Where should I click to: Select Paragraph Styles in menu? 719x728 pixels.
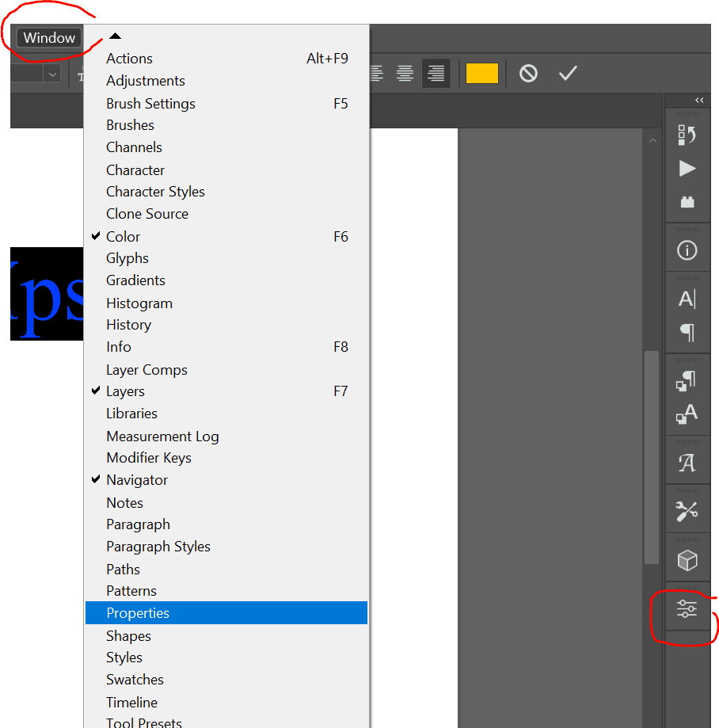pyautogui.click(x=226, y=547)
